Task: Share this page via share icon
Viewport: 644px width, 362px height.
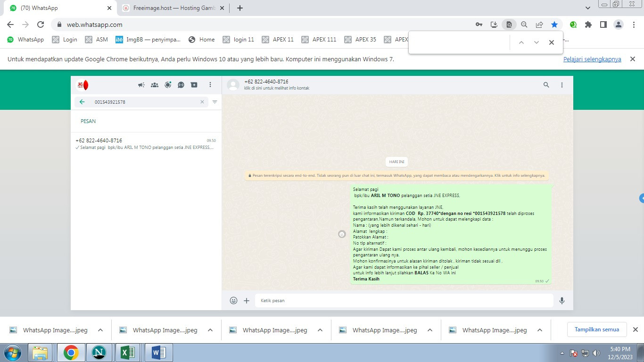Action: pyautogui.click(x=539, y=25)
